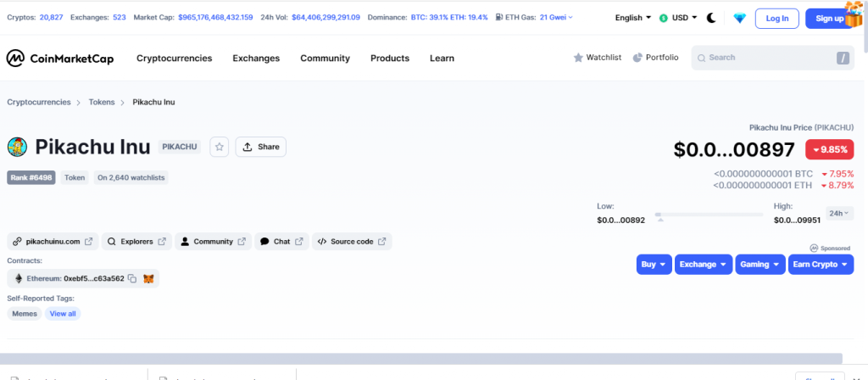This screenshot has height=380, width=868.
Task: Open the Buy dropdown
Action: [654, 265]
